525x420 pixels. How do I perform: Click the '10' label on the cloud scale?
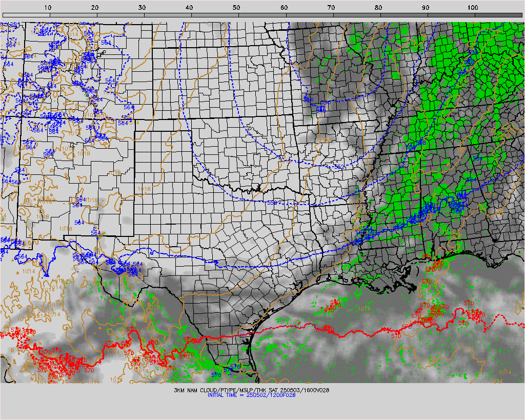(48, 8)
